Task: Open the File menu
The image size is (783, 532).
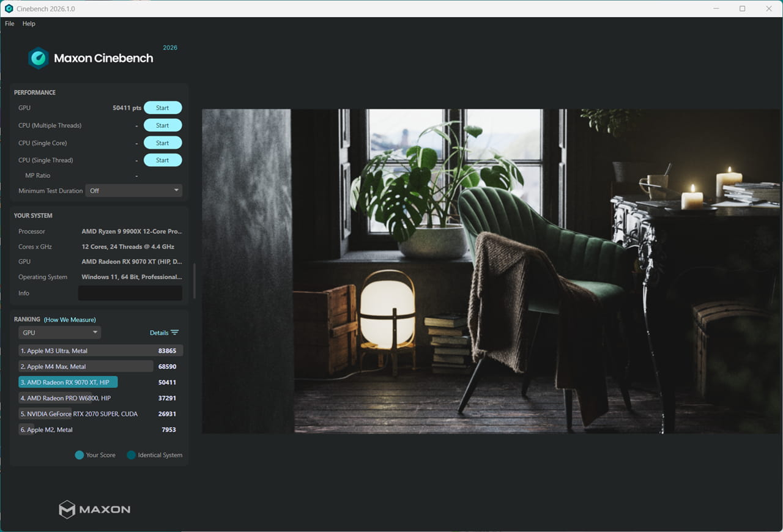Action: pyautogui.click(x=10, y=23)
